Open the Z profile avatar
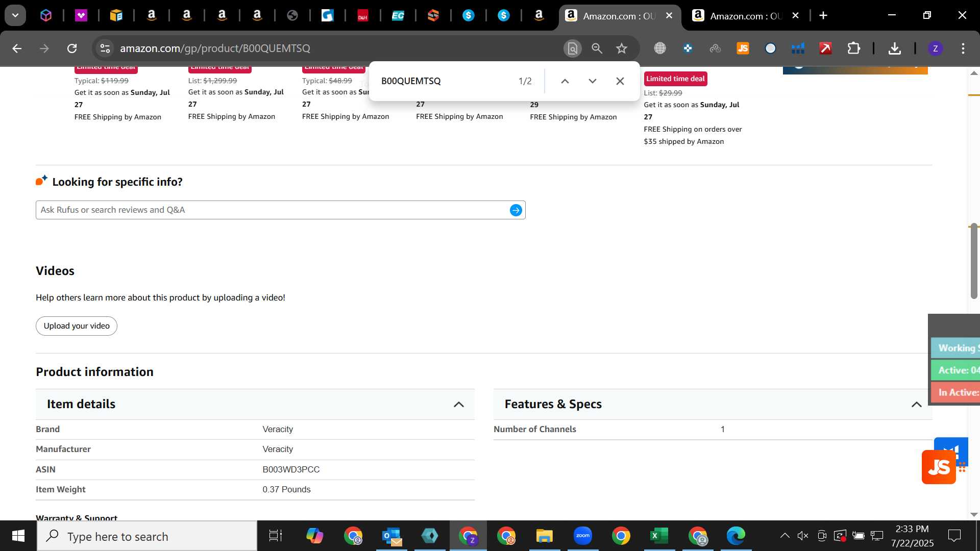Screen dimensions: 980x551 [x=935, y=48]
